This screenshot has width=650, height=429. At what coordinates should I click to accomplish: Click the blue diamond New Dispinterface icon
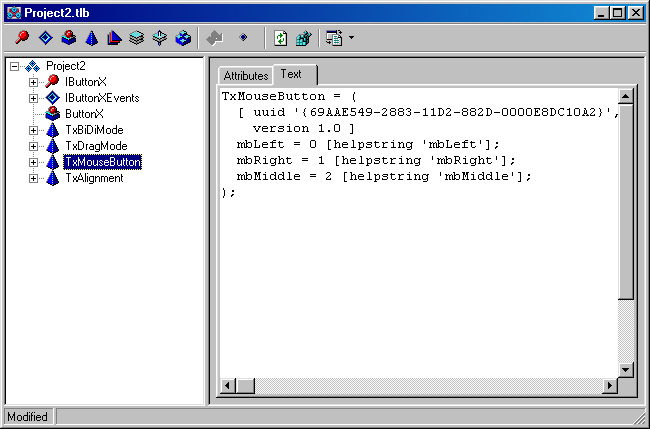click(46, 38)
